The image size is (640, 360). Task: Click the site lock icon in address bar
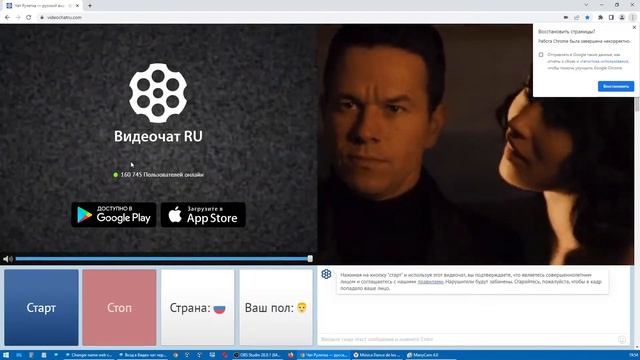click(42, 18)
